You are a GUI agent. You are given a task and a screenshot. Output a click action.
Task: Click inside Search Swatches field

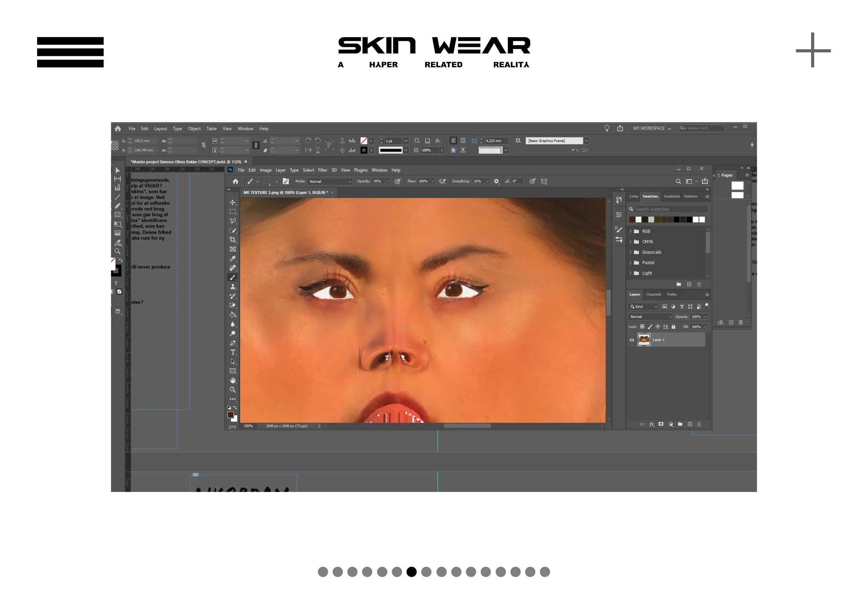coord(670,209)
